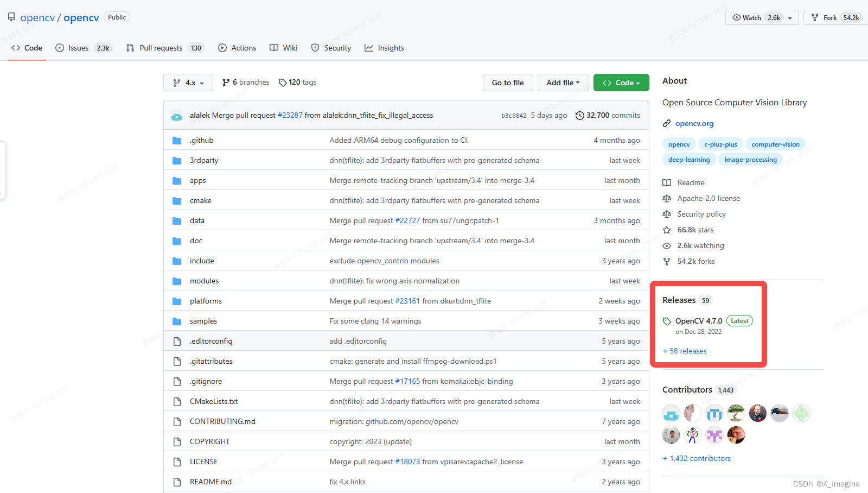Click the apps folder icon
The image size is (868, 493).
point(177,181)
